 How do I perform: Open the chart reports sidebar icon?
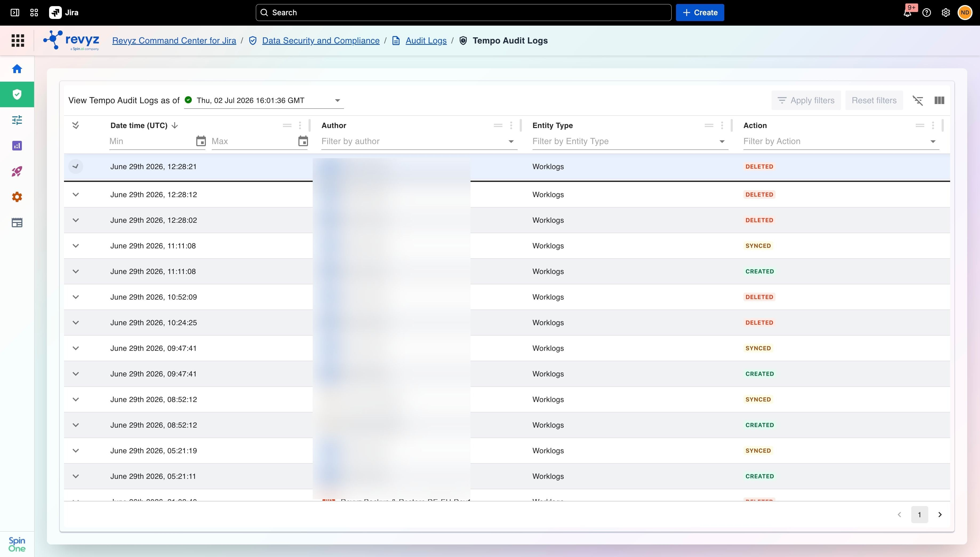point(17,146)
